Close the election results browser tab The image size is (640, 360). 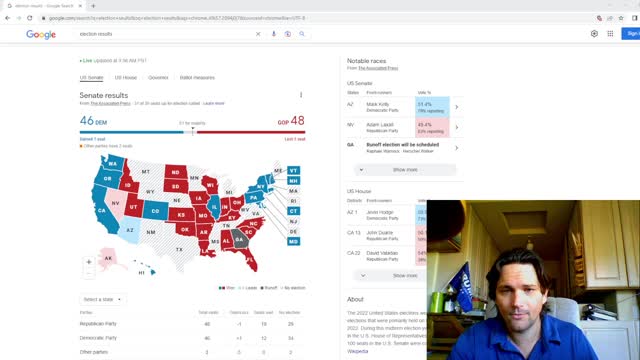pyautogui.click(x=80, y=6)
